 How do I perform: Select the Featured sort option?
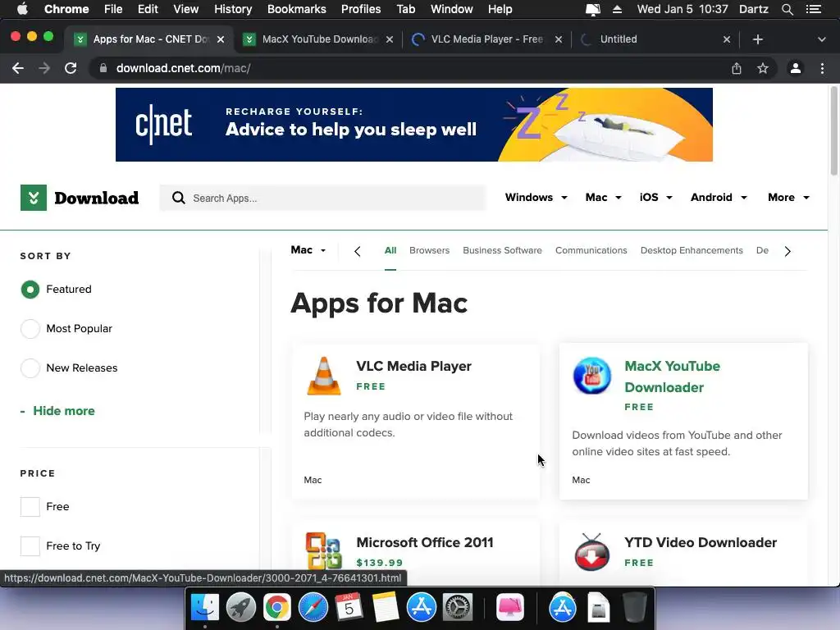point(30,290)
